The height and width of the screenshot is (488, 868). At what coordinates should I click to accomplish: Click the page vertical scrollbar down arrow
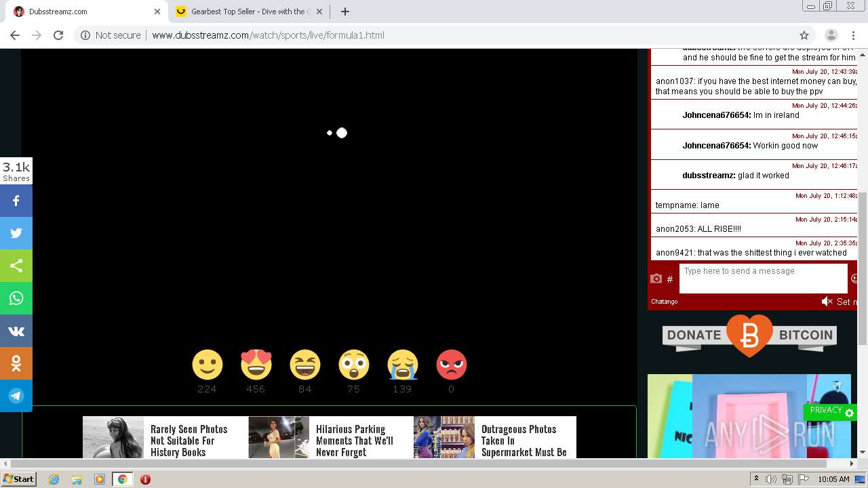point(863,453)
